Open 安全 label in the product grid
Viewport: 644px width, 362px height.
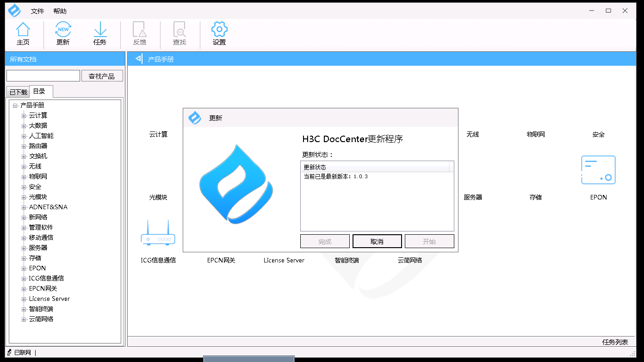click(599, 134)
